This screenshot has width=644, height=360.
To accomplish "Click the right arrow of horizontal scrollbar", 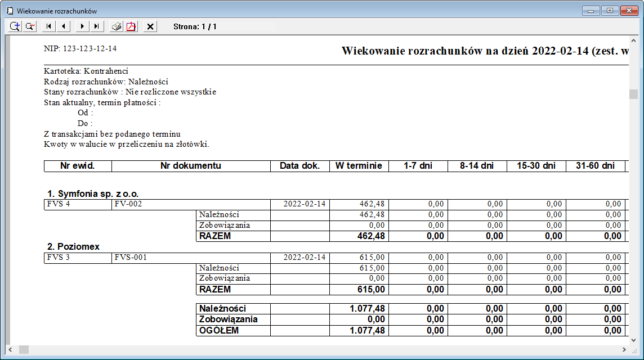I will pos(624,350).
